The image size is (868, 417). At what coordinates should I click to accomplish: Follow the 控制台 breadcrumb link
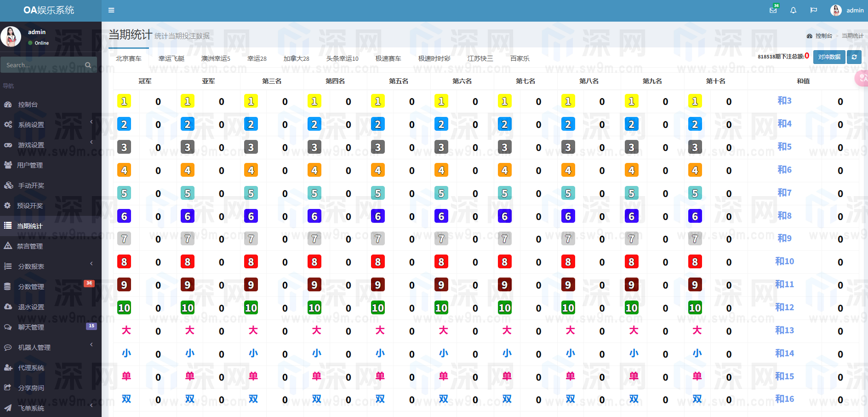click(x=823, y=36)
